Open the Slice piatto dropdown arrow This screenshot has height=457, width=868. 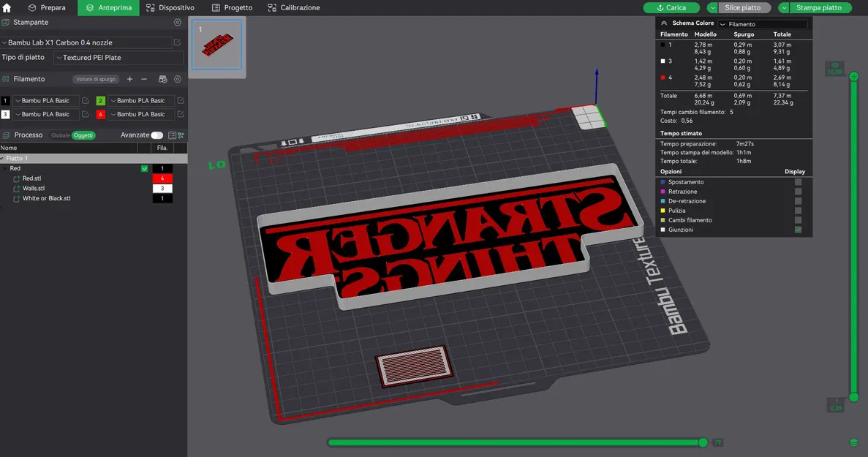pyautogui.click(x=712, y=8)
